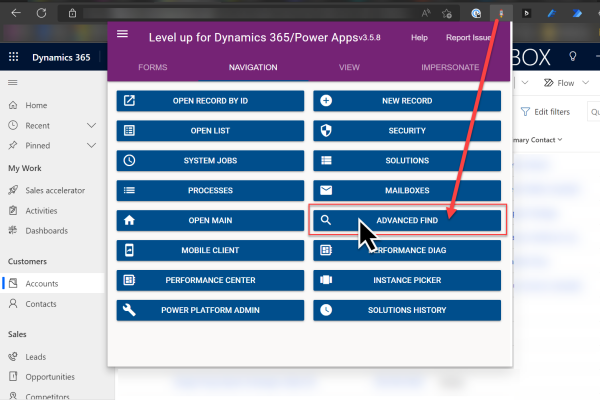The width and height of the screenshot is (600, 400).
Task: Refresh the browser page
Action: click(41, 13)
